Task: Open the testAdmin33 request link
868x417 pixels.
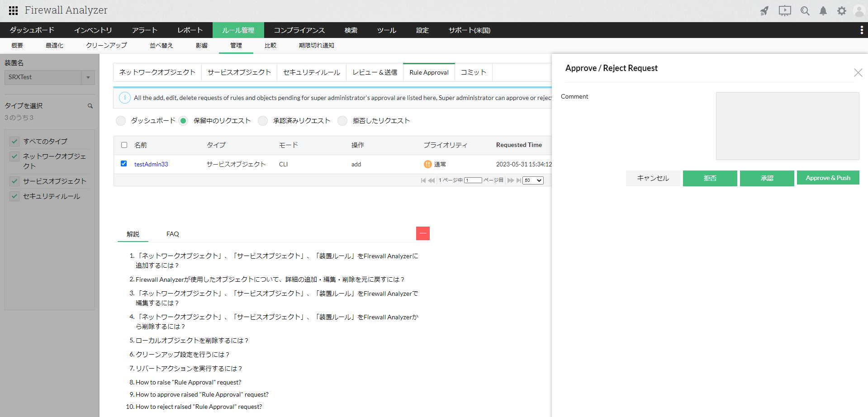Action: 151,164
